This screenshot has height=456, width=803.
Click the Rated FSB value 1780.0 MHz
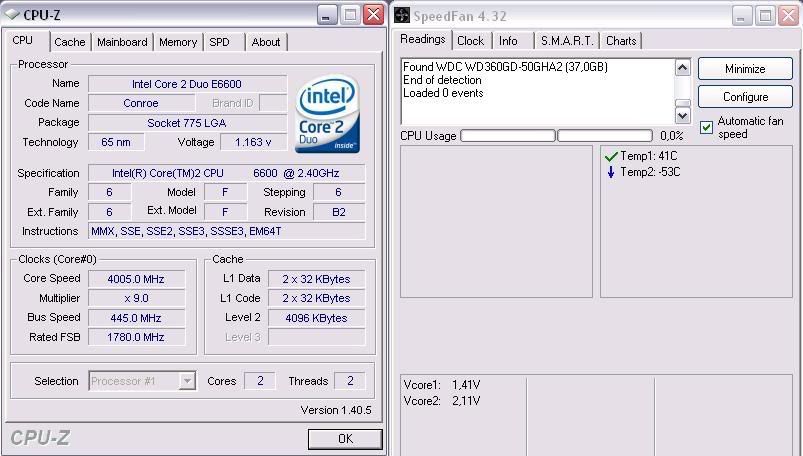coord(136,337)
